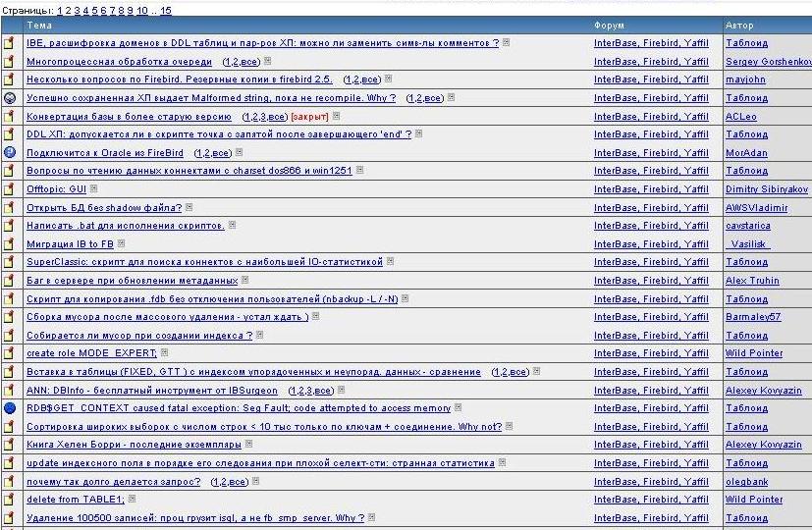Click the small icon after 'Миграция IB to FB'
Screen dimensions: 812x530
pos(121,243)
